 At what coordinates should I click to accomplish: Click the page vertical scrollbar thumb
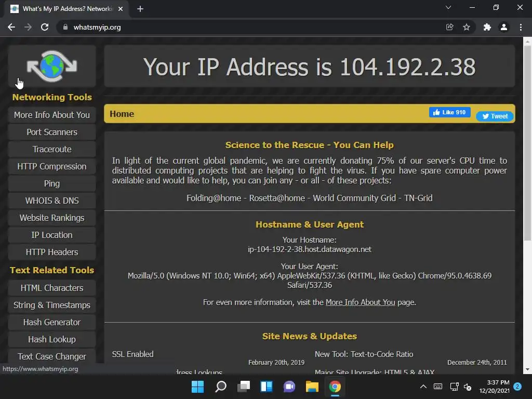tap(527, 142)
